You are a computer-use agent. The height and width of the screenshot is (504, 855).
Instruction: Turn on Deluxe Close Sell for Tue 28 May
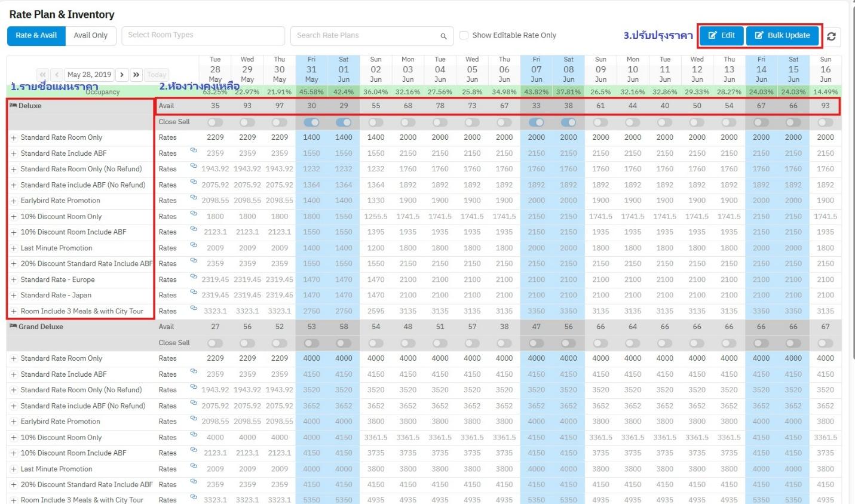tap(215, 122)
